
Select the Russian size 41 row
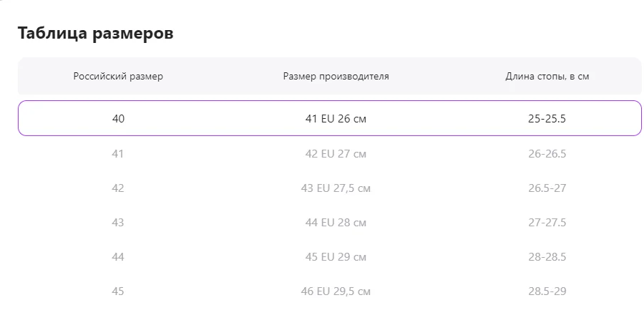329,154
